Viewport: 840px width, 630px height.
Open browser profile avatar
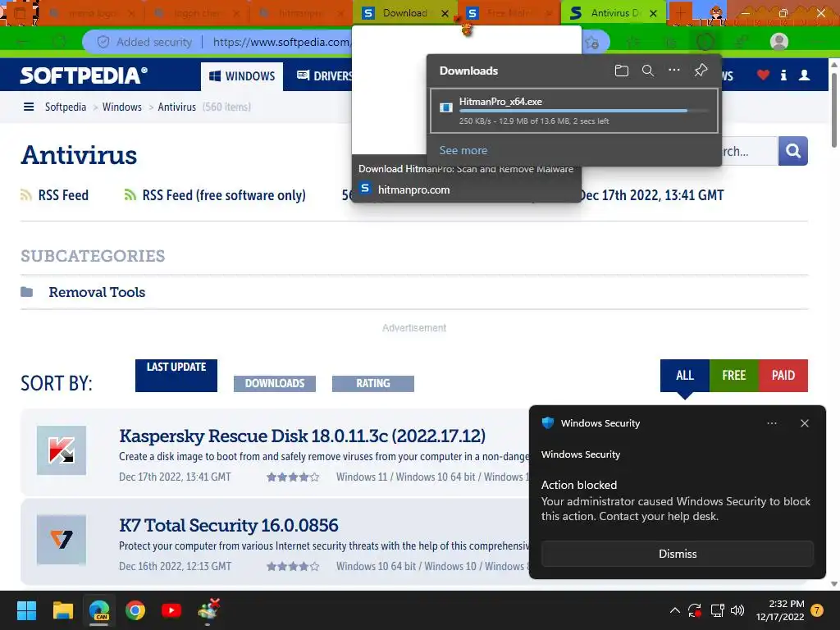778,42
